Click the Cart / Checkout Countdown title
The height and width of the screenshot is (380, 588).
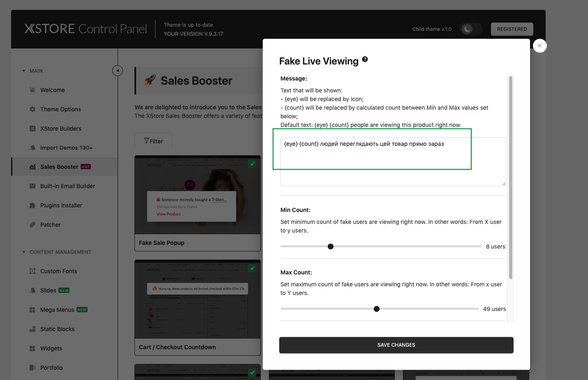pos(177,347)
